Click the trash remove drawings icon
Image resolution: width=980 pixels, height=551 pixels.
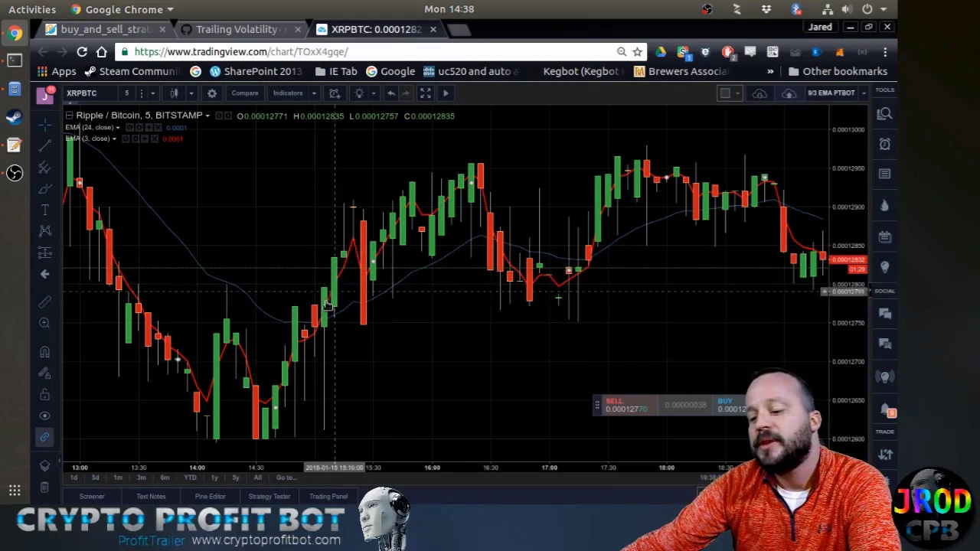click(44, 487)
